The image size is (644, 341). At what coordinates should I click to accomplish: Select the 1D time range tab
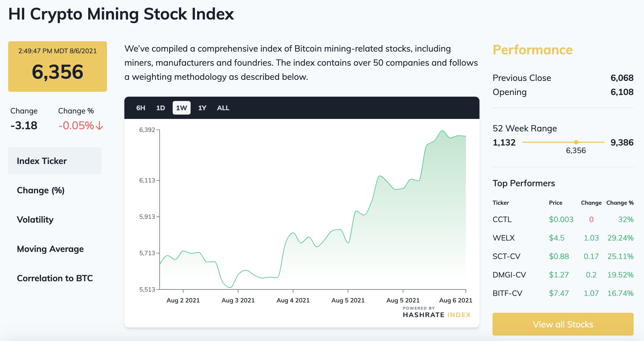pos(160,108)
